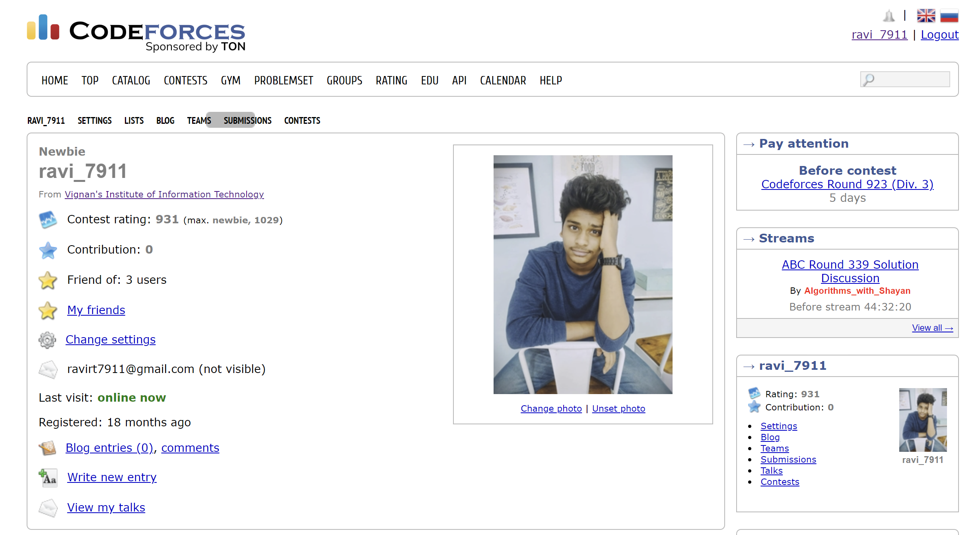The height and width of the screenshot is (535, 980).
Task: Open the sidebar Contests link
Action: tap(780, 482)
